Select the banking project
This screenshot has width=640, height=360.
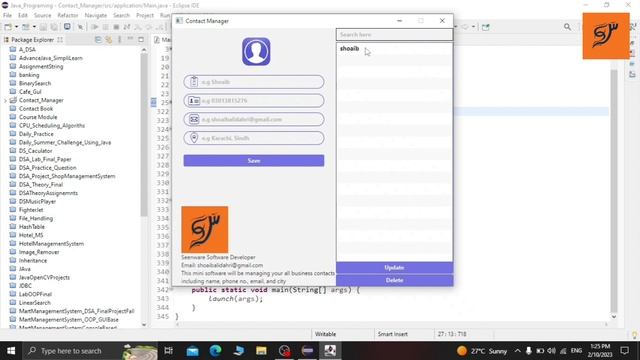pos(29,75)
